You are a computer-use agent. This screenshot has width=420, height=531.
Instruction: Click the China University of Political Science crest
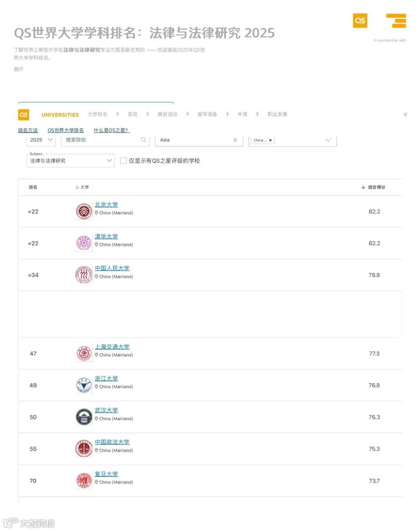[x=84, y=449]
